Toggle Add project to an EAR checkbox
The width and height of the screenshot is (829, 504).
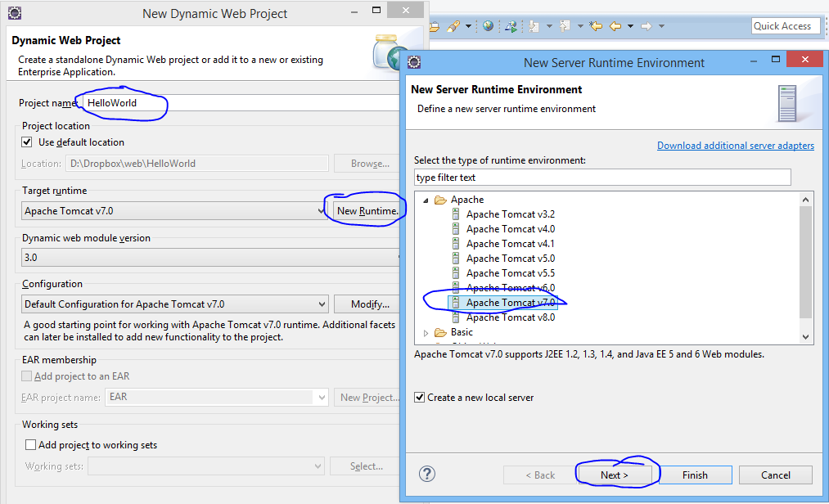point(26,376)
